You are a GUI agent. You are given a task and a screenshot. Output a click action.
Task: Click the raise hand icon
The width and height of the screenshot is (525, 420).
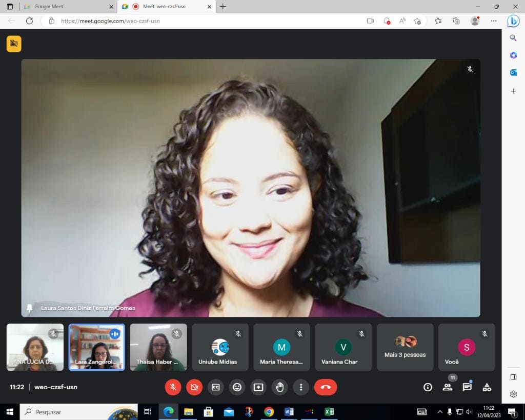(279, 387)
